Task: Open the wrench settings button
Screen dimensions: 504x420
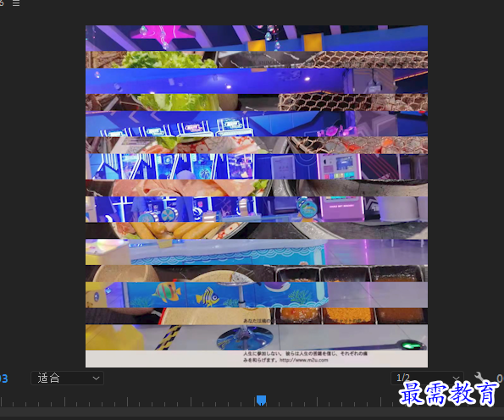Action: (479, 378)
